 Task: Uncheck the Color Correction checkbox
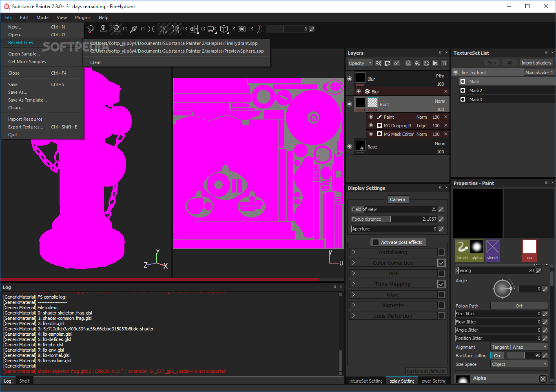click(441, 263)
